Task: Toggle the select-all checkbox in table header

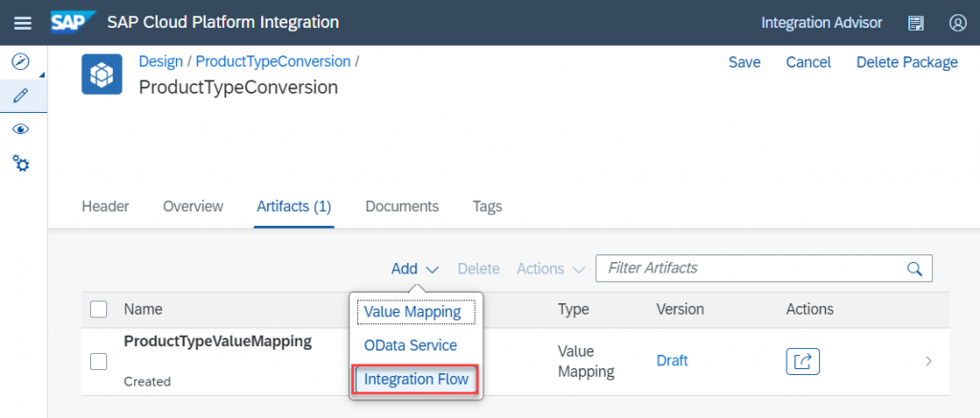Action: (x=99, y=309)
